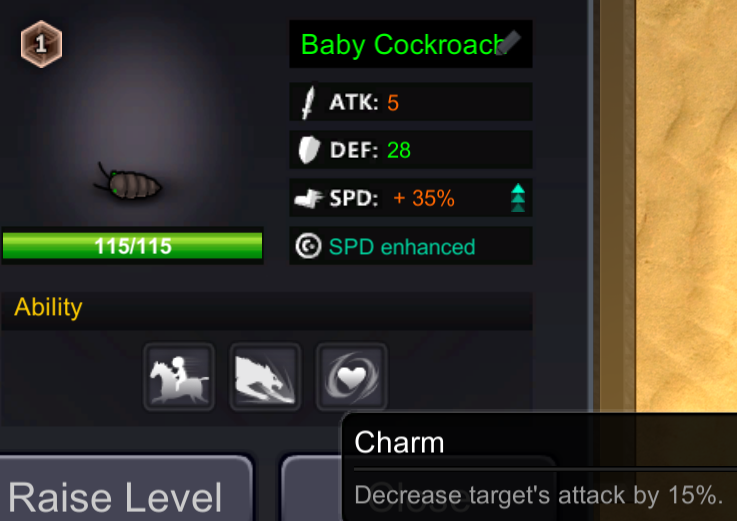Click the 115/115 green health bar

[x=133, y=246]
